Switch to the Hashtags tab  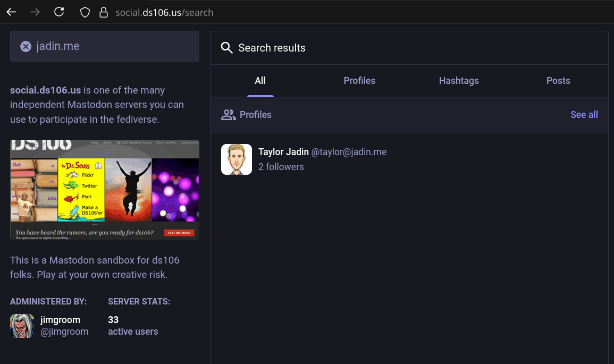[459, 81]
